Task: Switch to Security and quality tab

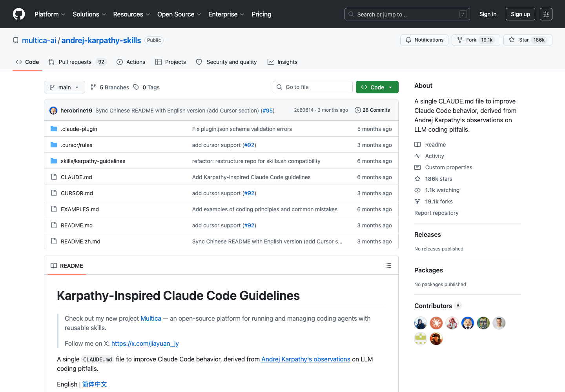Action: (x=226, y=62)
